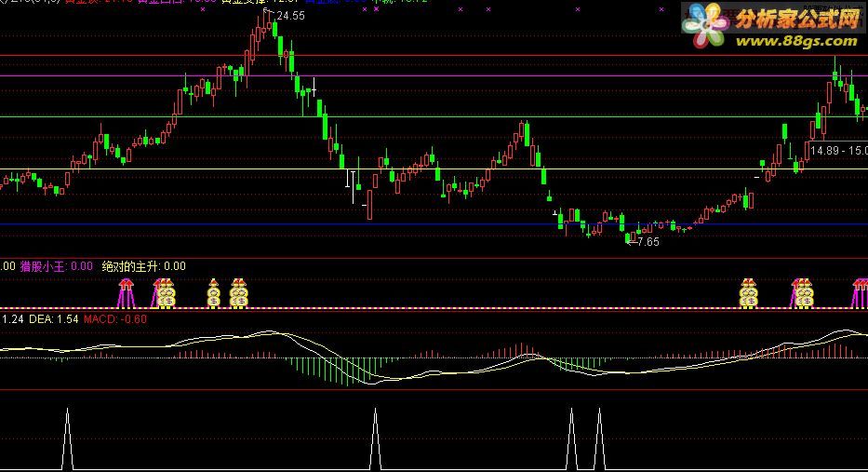Select the 14.89 - 15.0 price range label

838,150
